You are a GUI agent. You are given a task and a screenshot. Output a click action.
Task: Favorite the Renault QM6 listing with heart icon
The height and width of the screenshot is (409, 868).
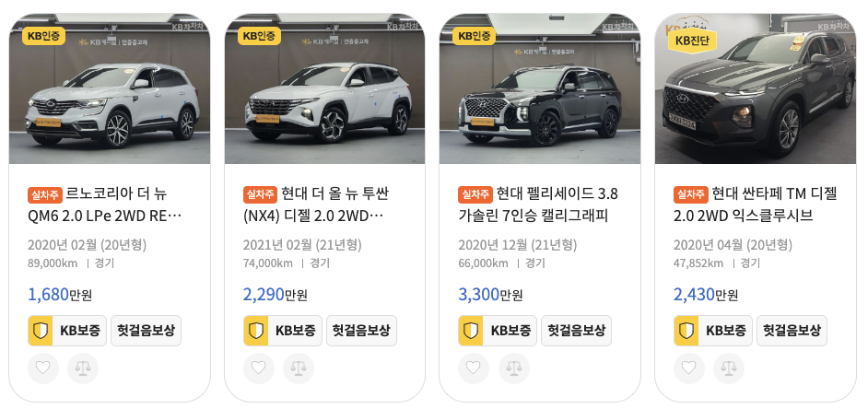point(43,368)
